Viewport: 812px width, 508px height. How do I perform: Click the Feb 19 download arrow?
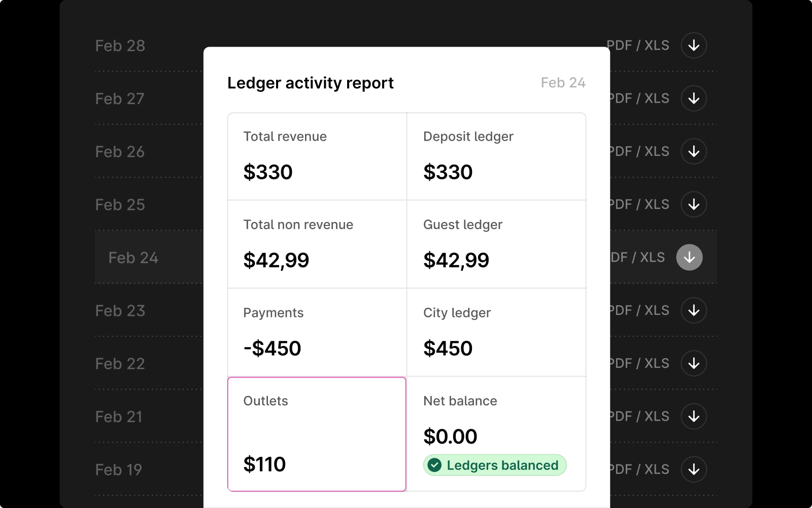694,469
